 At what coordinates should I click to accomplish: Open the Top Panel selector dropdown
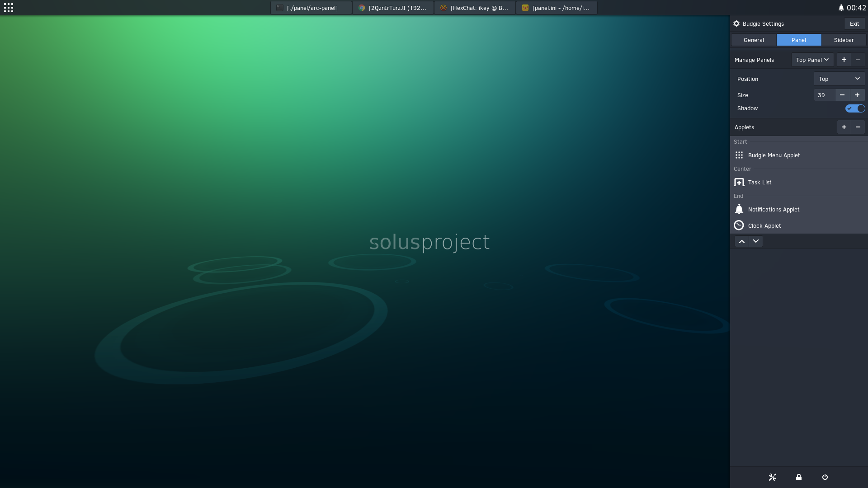tap(812, 60)
